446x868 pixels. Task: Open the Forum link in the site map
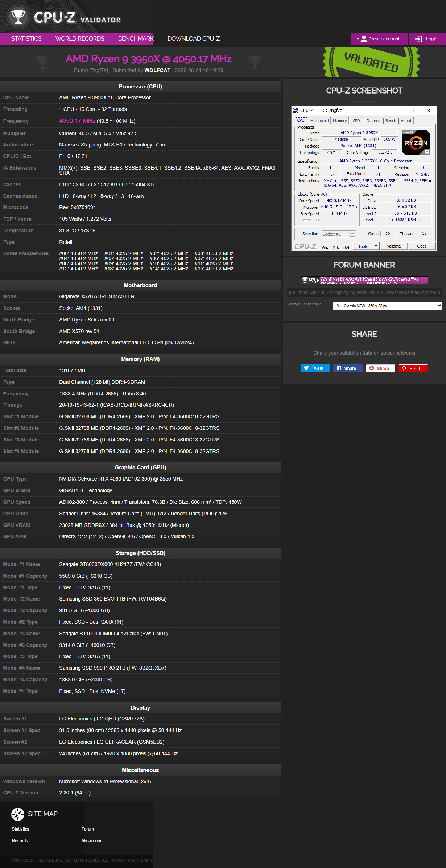(87, 829)
